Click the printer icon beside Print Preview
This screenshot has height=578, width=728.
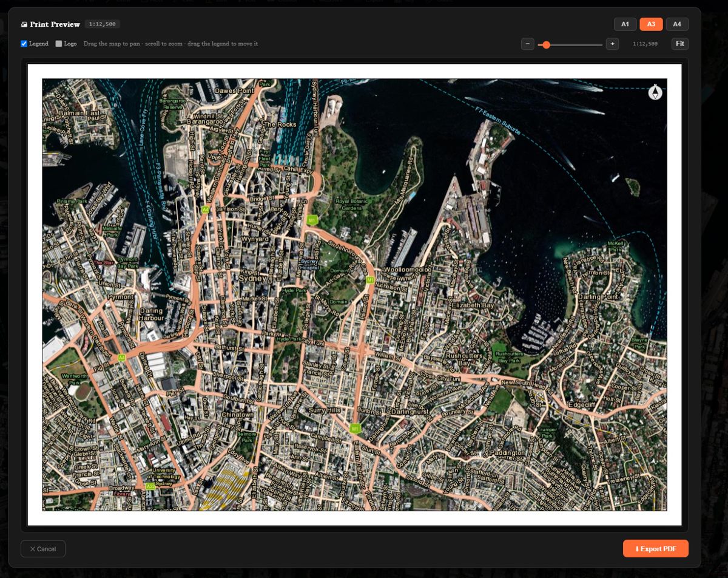pyautogui.click(x=24, y=25)
